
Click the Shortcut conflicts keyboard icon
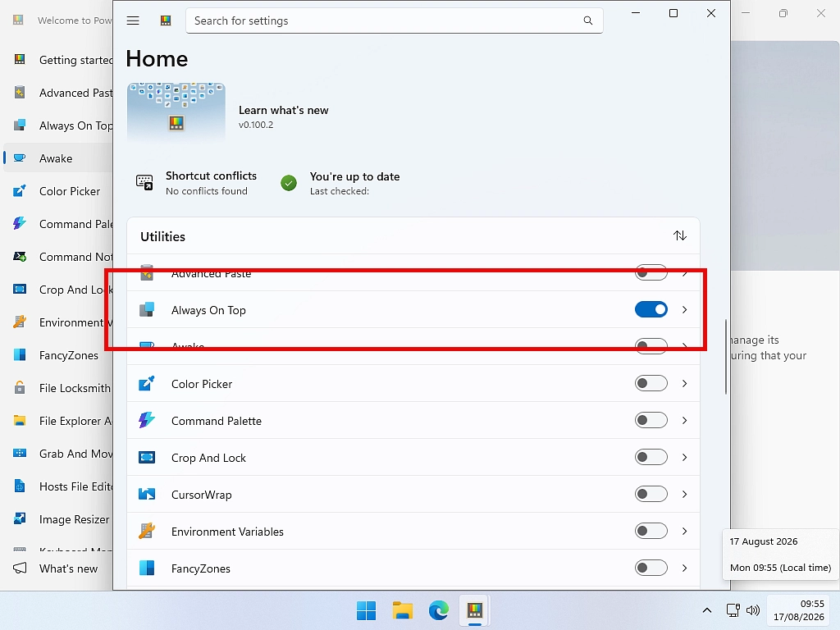coord(144,183)
